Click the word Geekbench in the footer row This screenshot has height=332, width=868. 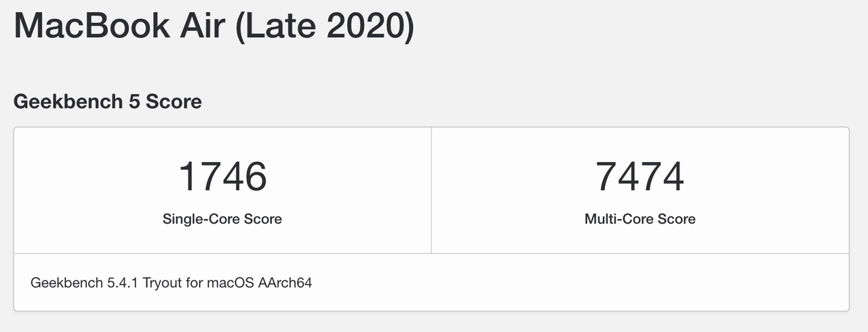point(66,283)
